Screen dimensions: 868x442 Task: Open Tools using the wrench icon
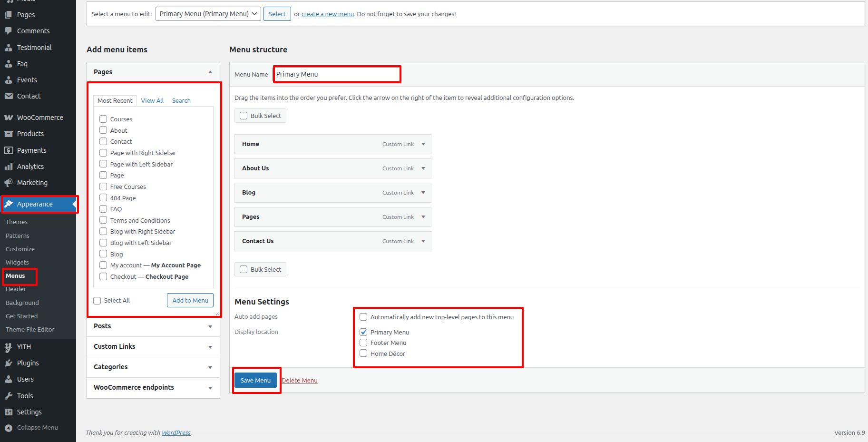tap(9, 396)
